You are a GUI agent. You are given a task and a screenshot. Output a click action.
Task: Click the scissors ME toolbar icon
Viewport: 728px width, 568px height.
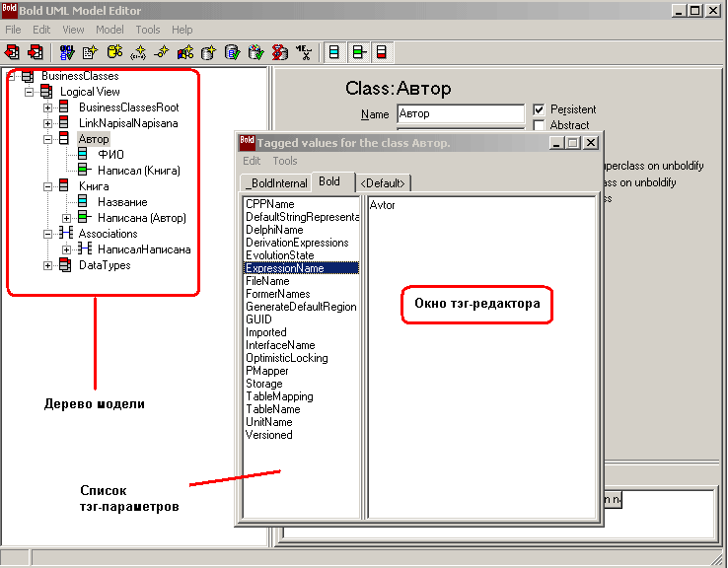tap(304, 52)
